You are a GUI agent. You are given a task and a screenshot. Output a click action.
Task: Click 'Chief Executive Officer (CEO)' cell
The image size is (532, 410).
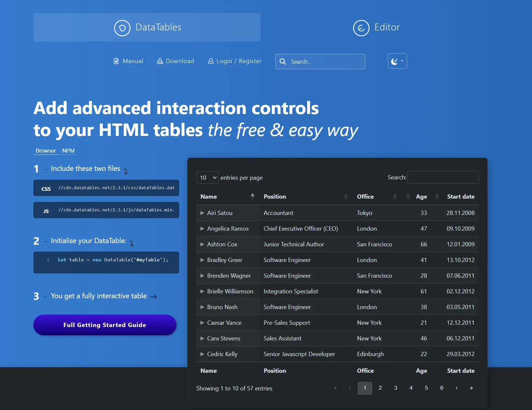[x=301, y=229]
